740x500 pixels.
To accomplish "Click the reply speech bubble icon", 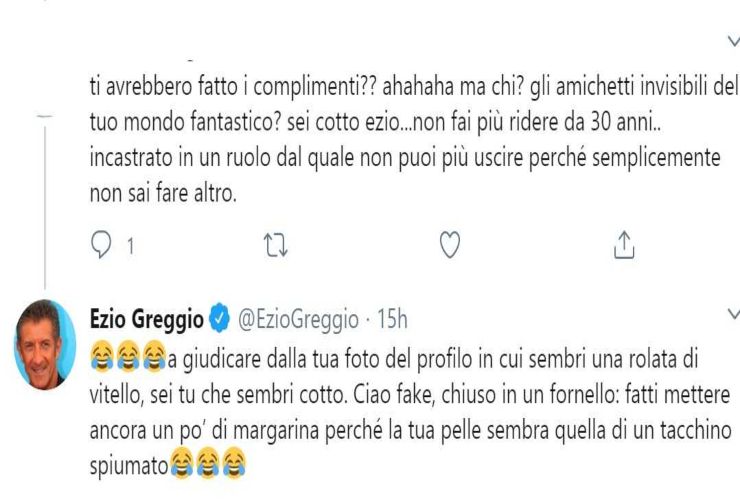I will [100, 242].
